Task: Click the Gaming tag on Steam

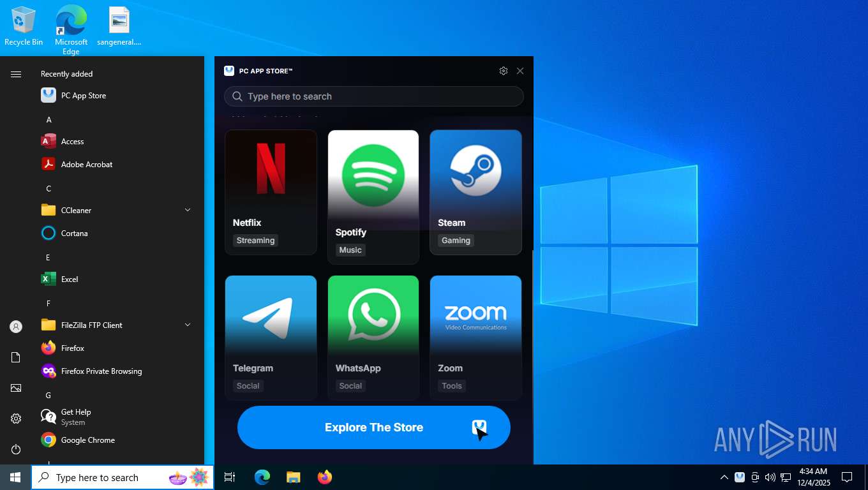Action: [x=456, y=241]
